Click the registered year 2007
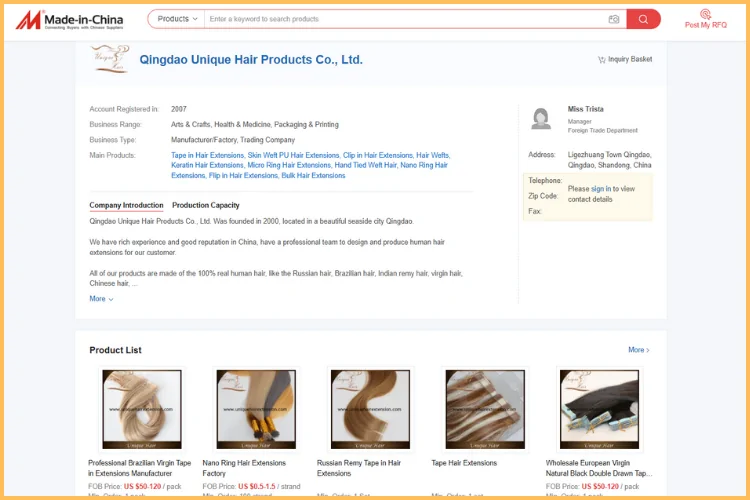This screenshot has height=500, width=750. [179, 109]
